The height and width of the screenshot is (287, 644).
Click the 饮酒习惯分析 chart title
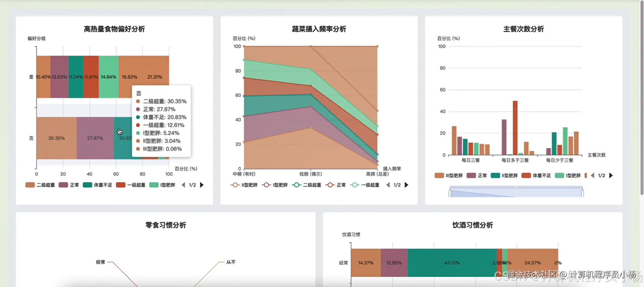click(x=473, y=225)
